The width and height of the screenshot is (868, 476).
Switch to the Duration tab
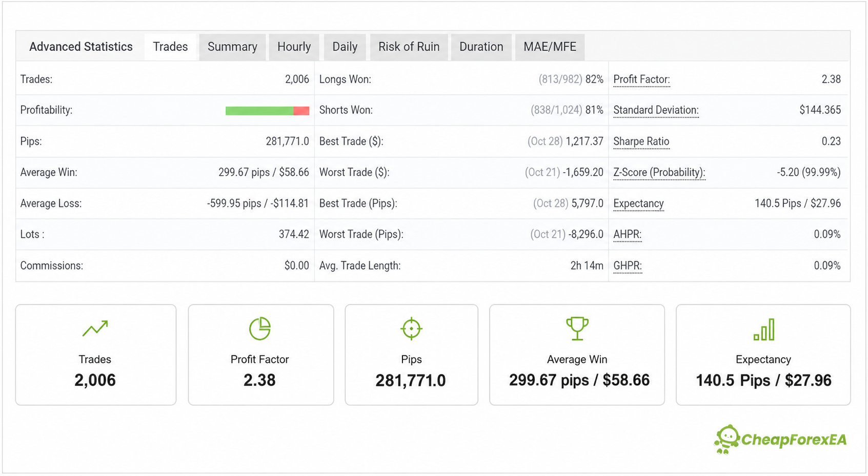pyautogui.click(x=481, y=47)
